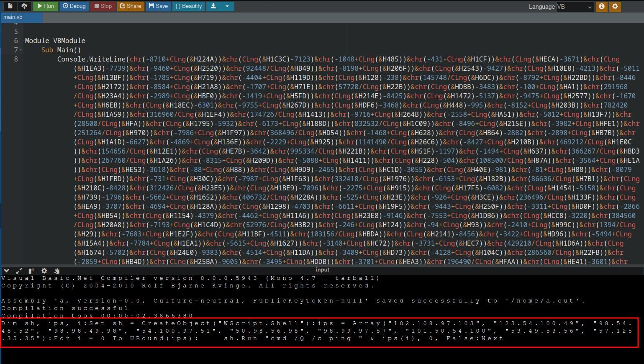Screen dimensions: 644x364
Task: Click the orange info icon in the top-right
Action: tap(601, 7)
